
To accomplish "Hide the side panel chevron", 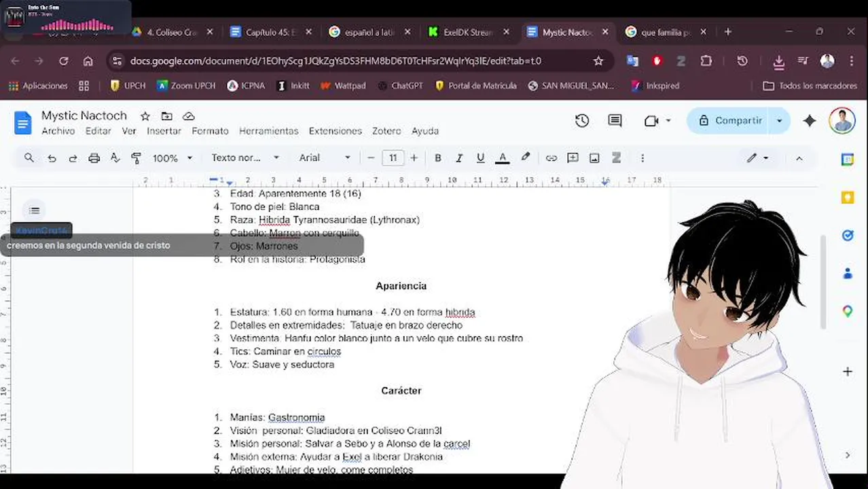I will pyautogui.click(x=848, y=455).
